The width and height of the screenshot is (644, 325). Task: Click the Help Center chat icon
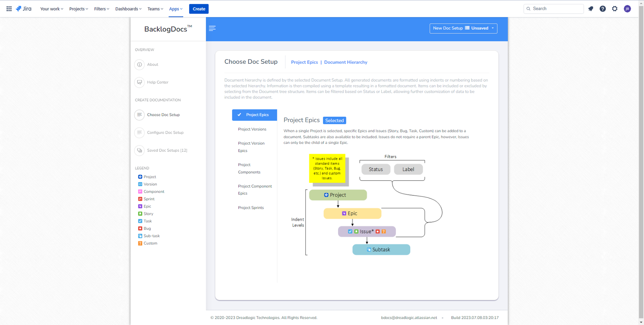point(140,82)
